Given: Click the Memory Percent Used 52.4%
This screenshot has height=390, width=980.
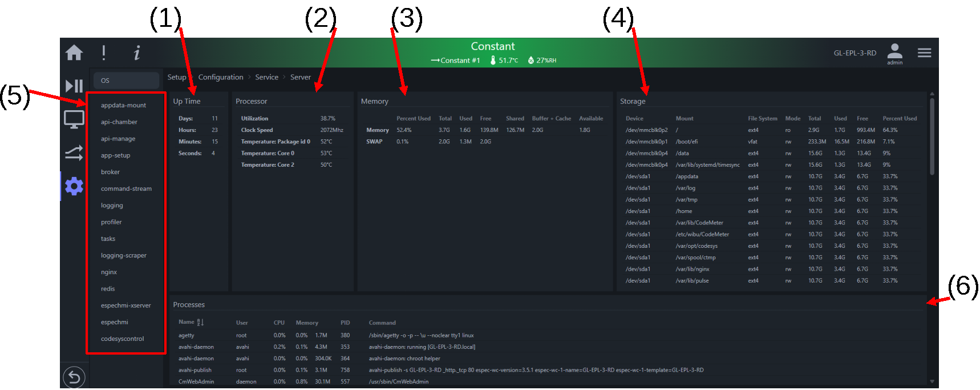Looking at the screenshot, I should pyautogui.click(x=404, y=130).
